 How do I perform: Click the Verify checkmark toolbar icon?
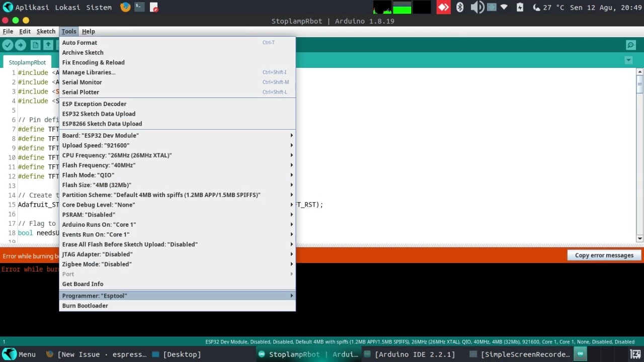pyautogui.click(x=8, y=45)
